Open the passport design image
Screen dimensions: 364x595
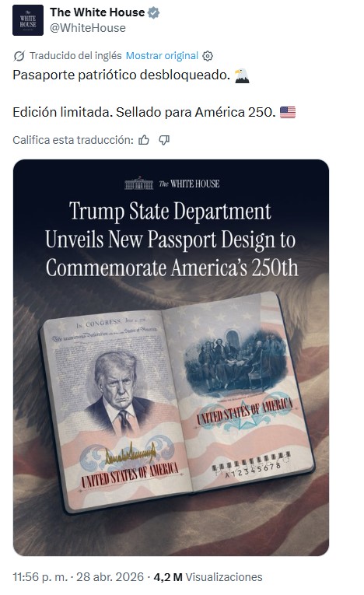click(171, 358)
